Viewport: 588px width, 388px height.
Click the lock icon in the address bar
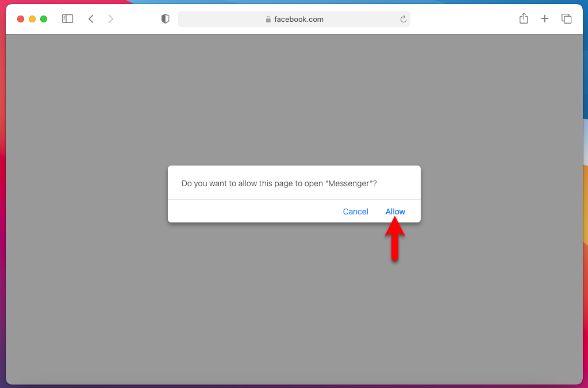(x=268, y=19)
